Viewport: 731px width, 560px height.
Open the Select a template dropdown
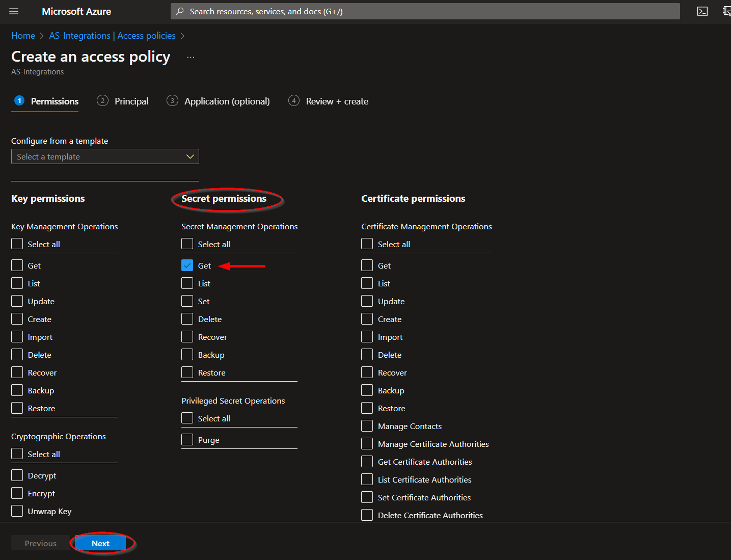[x=105, y=156]
